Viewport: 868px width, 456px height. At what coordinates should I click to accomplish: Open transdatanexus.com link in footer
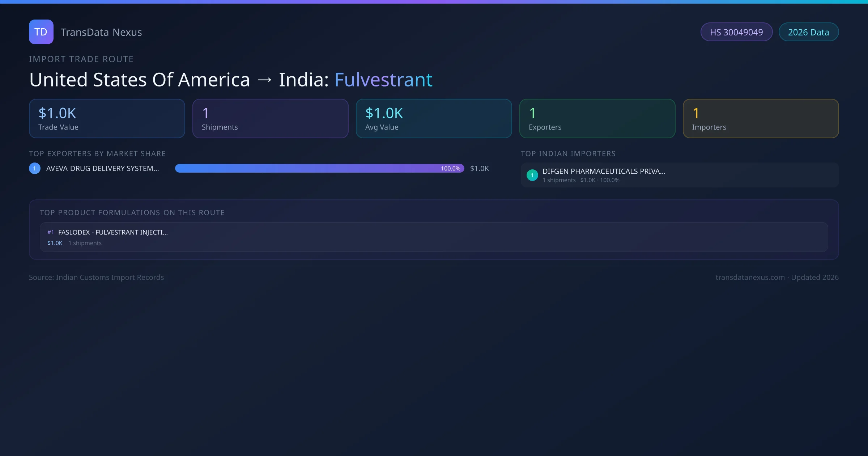[x=750, y=277]
